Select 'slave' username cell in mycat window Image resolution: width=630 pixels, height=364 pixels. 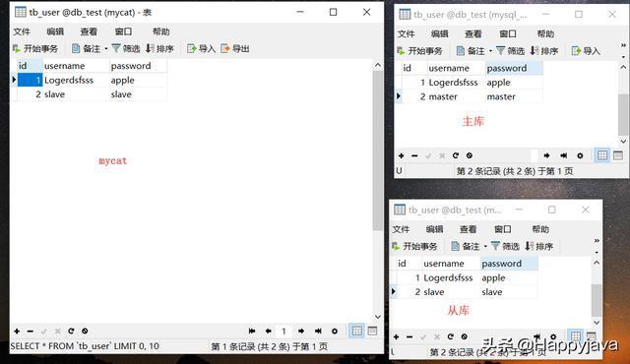click(76, 94)
